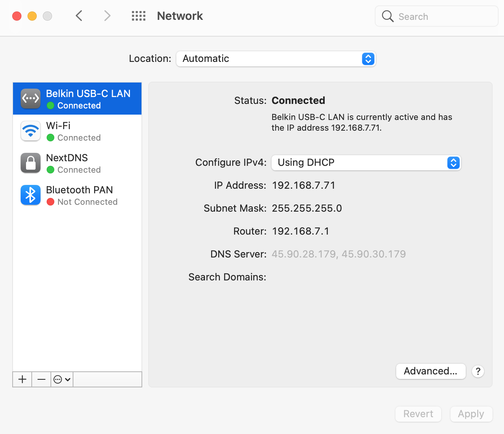Open the Location dropdown
Image resolution: width=504 pixels, height=434 pixels.
276,59
